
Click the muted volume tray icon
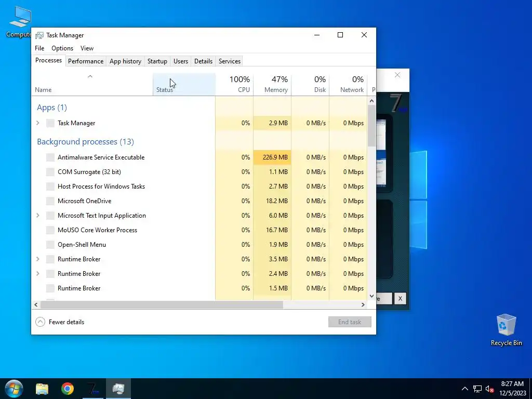(x=489, y=389)
